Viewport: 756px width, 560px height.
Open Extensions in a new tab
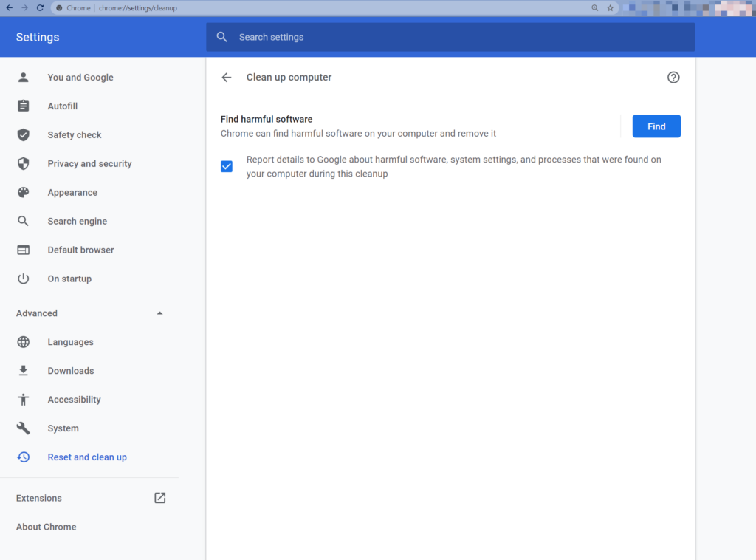[x=159, y=498]
